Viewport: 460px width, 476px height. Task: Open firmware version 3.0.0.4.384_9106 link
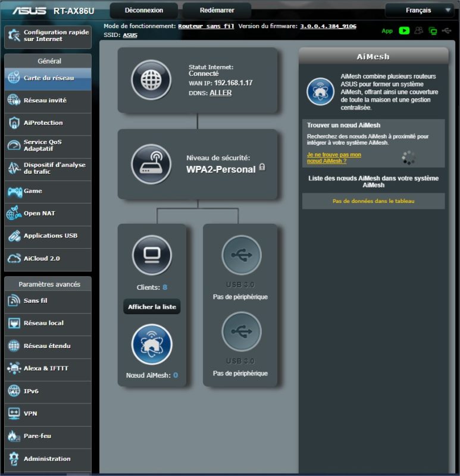point(328,26)
